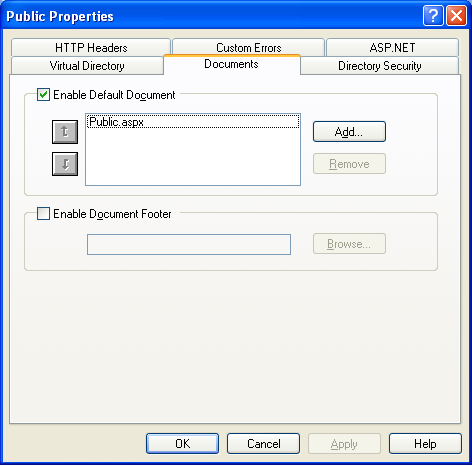This screenshot has width=472, height=466.
Task: Select Public.aspx in the document list
Action: [193, 122]
